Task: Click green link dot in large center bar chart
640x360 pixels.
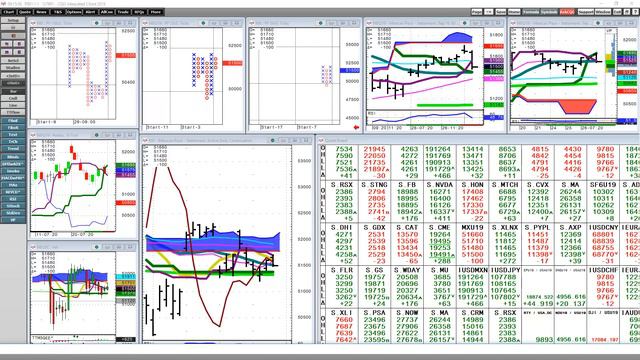Action: [272, 140]
